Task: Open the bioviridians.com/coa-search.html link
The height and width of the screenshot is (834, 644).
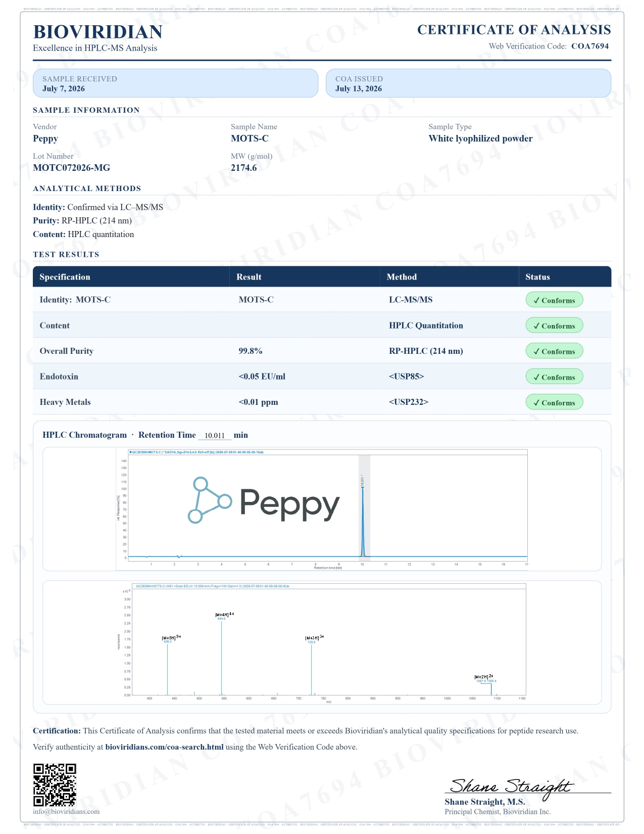Action: click(x=164, y=747)
